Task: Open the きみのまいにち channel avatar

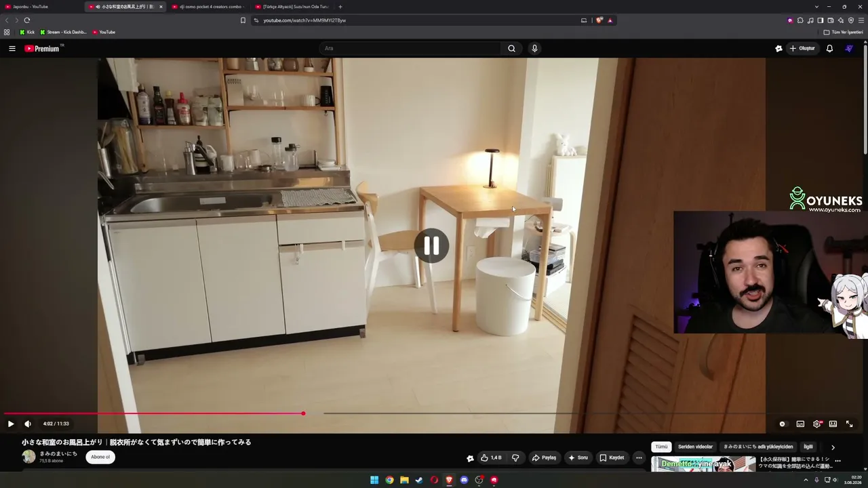Action: pos(28,457)
